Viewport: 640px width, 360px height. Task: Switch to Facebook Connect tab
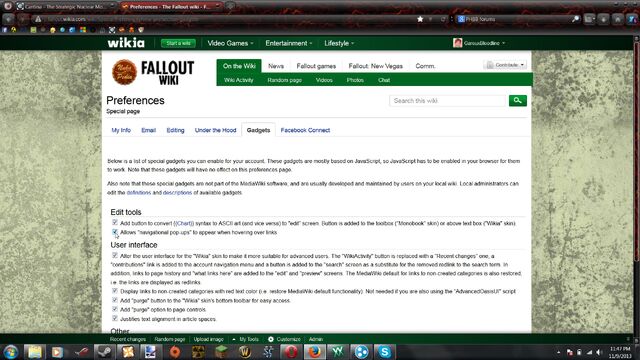[x=305, y=130]
